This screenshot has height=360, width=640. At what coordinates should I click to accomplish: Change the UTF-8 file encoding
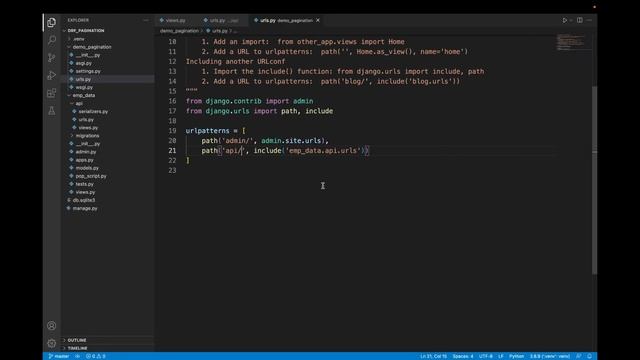click(486, 356)
